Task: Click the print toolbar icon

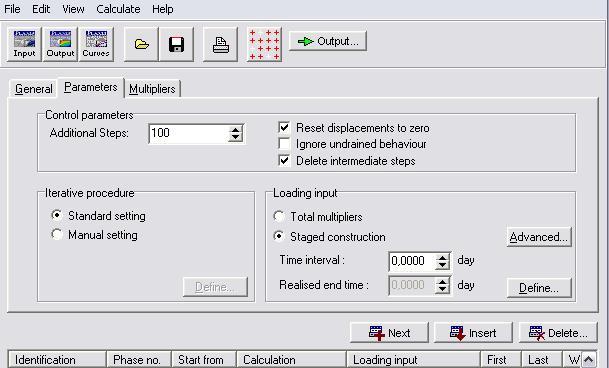Action: (x=220, y=44)
